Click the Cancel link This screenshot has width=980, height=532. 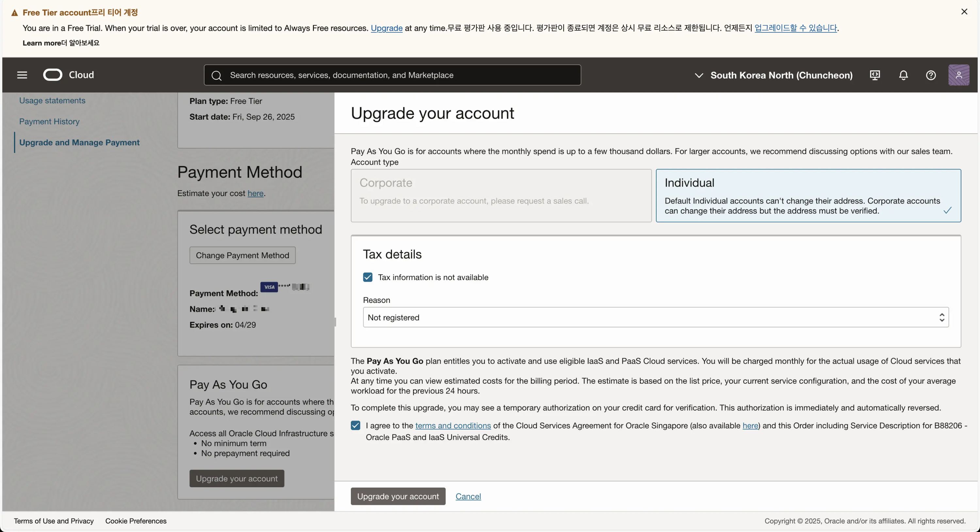click(x=468, y=496)
